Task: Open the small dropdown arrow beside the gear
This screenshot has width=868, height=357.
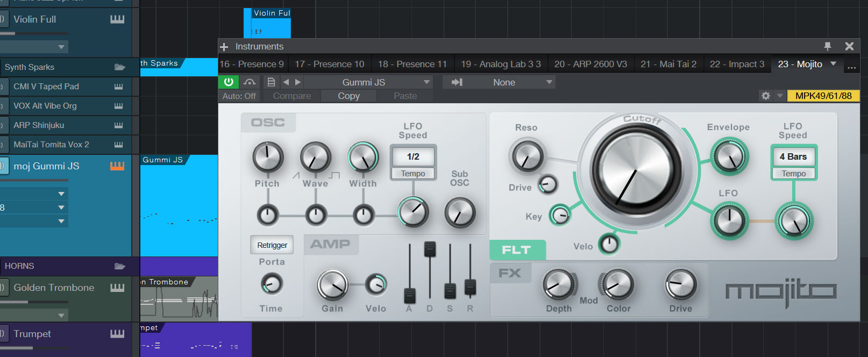Action: (x=780, y=96)
